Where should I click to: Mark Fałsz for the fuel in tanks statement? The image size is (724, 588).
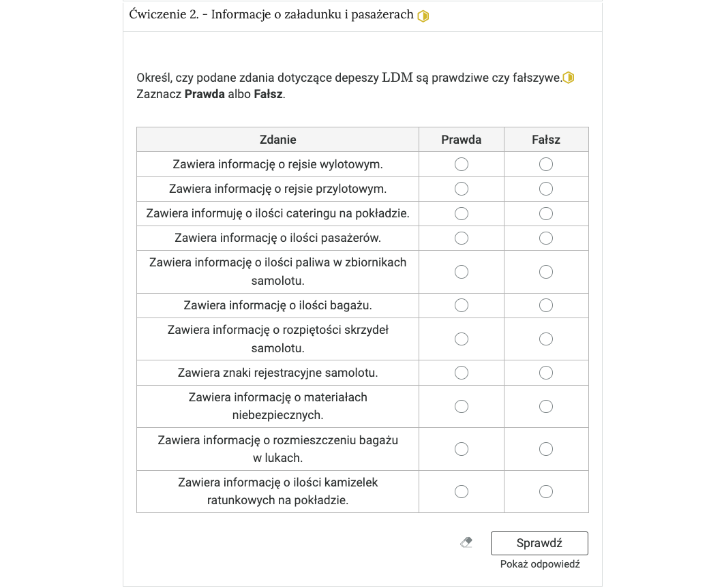coord(546,271)
